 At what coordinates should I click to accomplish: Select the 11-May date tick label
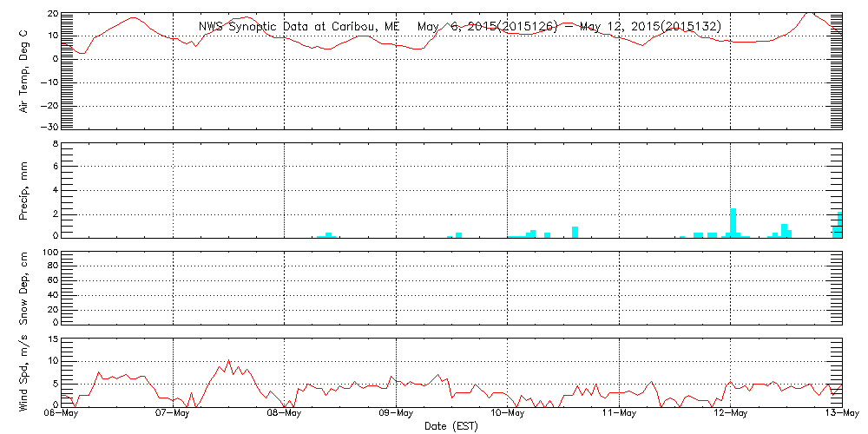tap(618, 414)
